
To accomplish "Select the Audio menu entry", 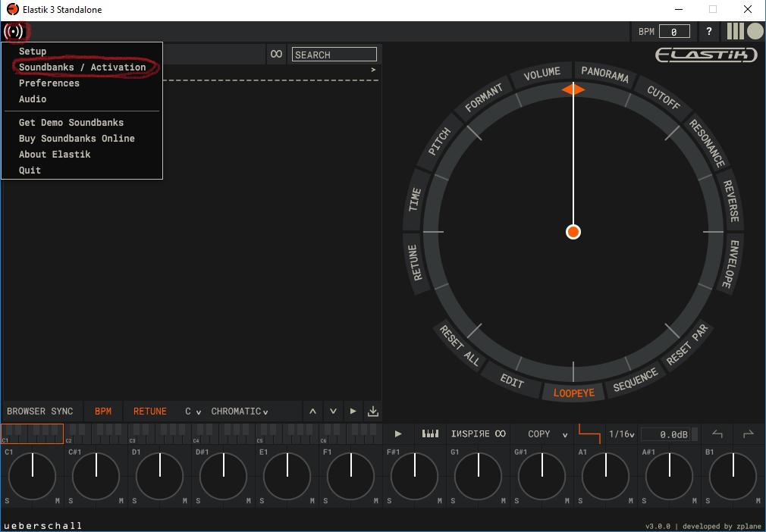I will pyautogui.click(x=33, y=99).
